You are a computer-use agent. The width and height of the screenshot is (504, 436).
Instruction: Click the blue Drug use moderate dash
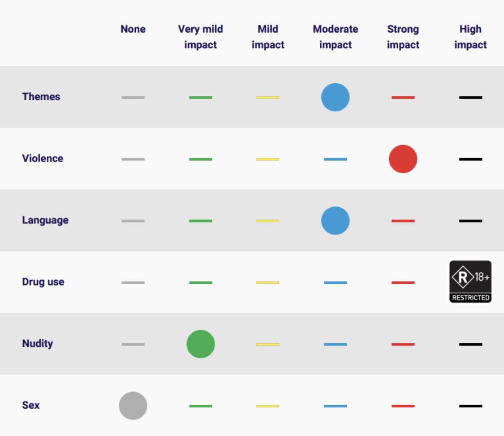point(335,283)
